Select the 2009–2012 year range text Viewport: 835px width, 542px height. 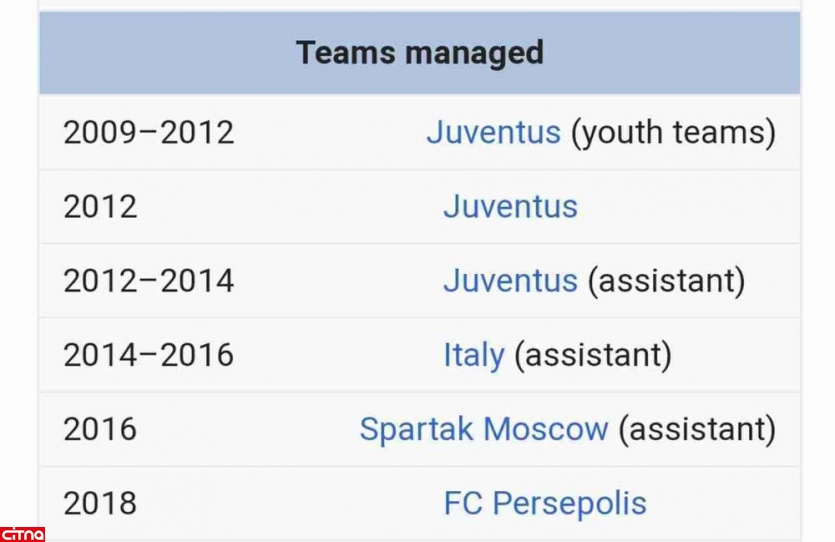pyautogui.click(x=148, y=132)
